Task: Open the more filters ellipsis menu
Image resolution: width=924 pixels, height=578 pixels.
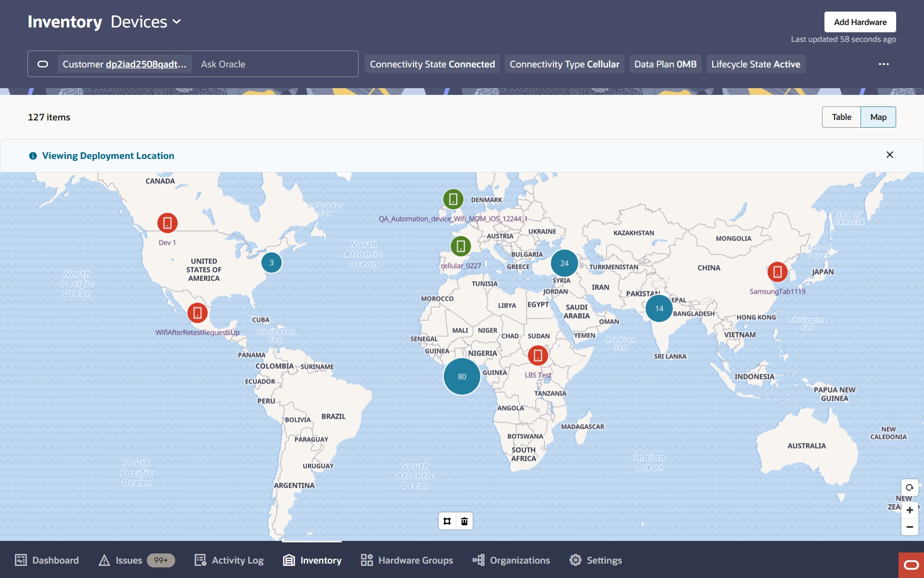Action: 884,64
